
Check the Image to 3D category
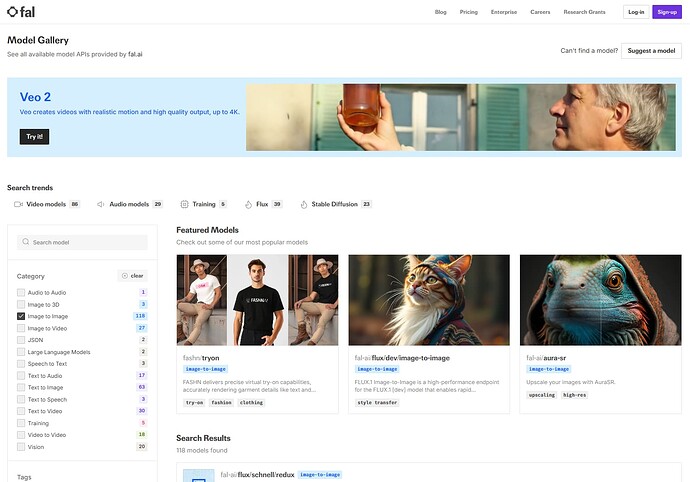click(21, 304)
